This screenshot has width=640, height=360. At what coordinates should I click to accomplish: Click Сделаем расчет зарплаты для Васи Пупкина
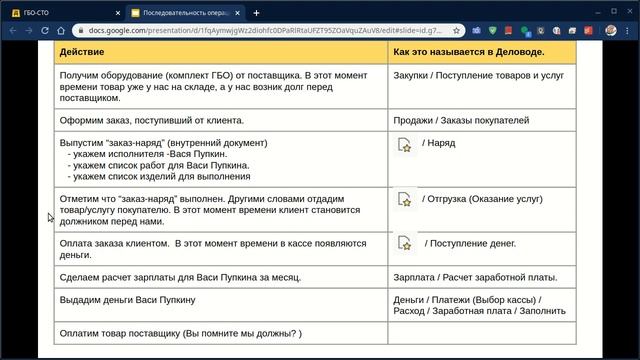(180, 278)
